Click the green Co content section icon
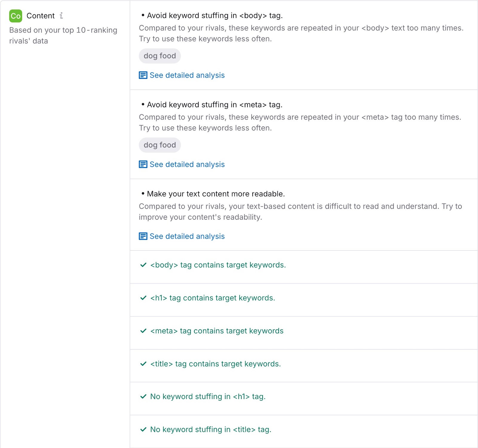Screen dimensions: 478x448 (x=16, y=16)
